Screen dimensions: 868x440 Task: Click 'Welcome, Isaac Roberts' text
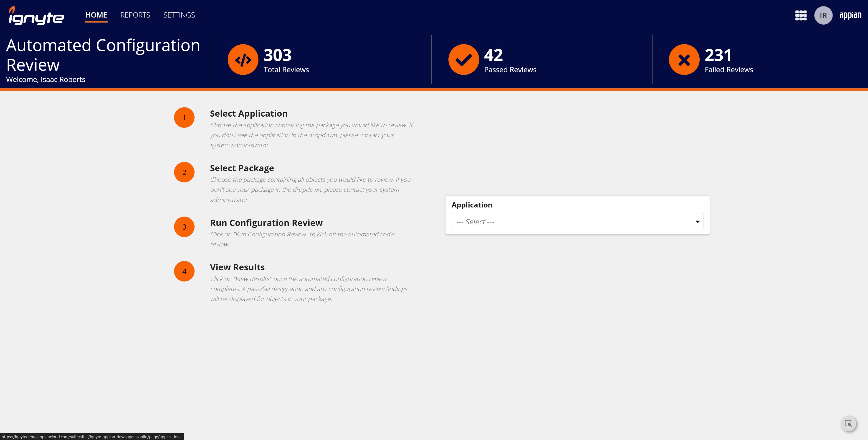click(46, 79)
